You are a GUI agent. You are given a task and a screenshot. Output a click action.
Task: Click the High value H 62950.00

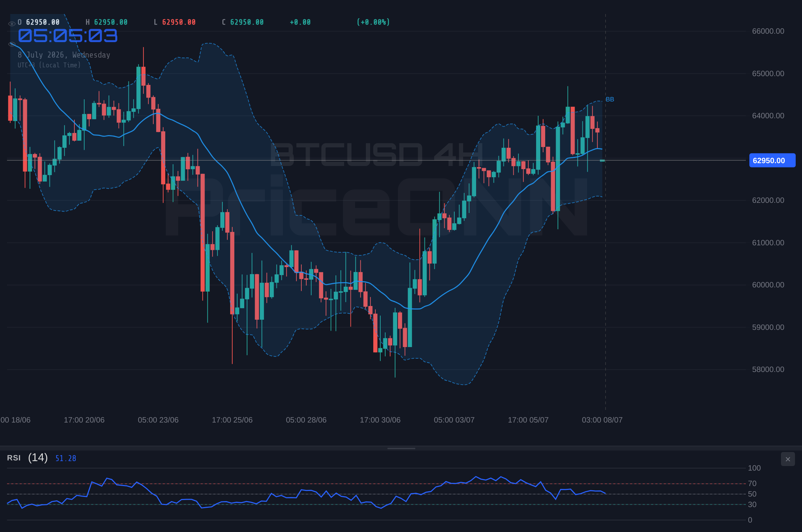pos(107,22)
